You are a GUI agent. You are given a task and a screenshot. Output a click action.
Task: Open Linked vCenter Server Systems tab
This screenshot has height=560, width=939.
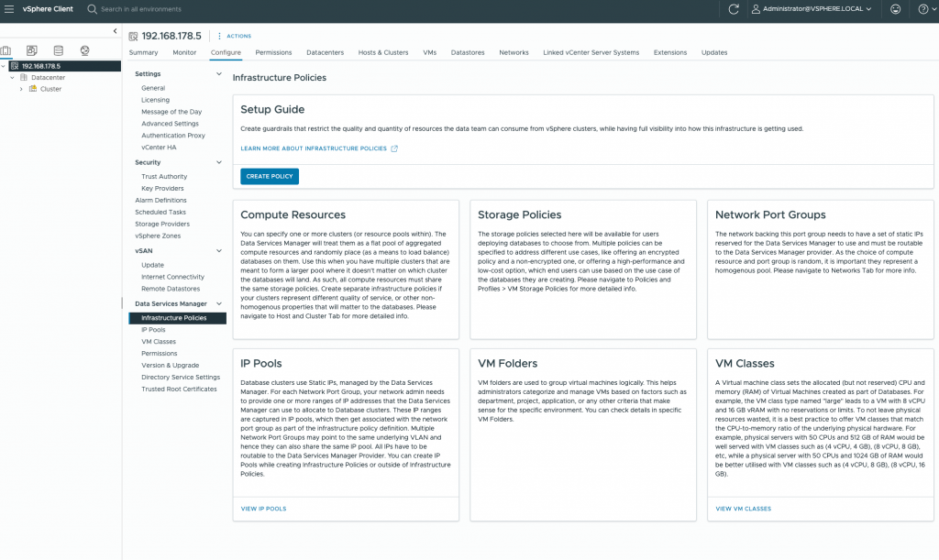click(x=591, y=52)
